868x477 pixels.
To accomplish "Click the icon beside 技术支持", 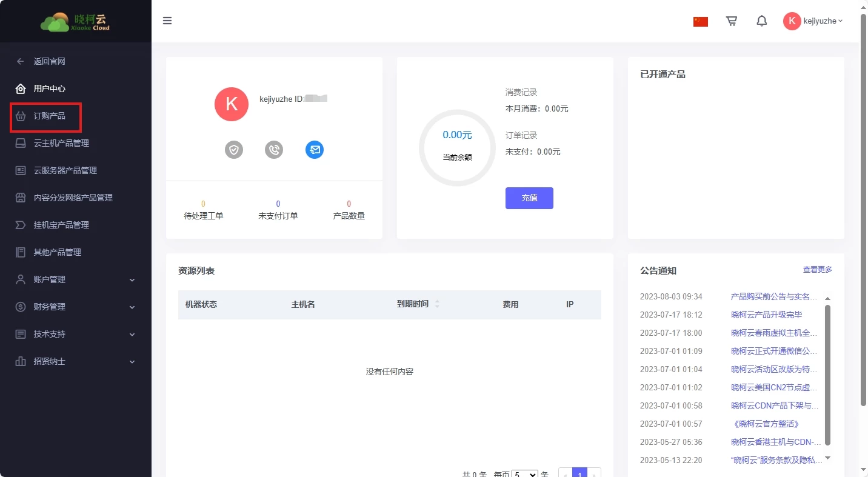I will pos(21,334).
